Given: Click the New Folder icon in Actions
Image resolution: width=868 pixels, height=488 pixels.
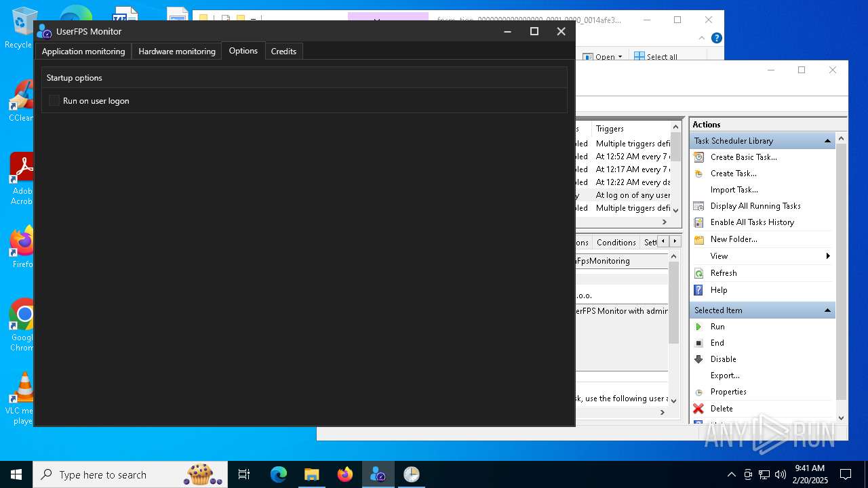Looking at the screenshot, I should click(x=699, y=239).
